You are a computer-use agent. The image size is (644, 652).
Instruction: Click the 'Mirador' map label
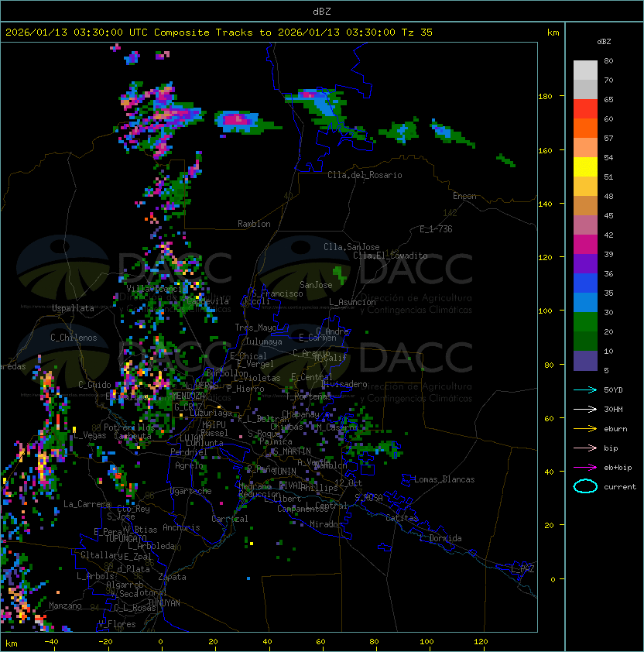[326, 524]
